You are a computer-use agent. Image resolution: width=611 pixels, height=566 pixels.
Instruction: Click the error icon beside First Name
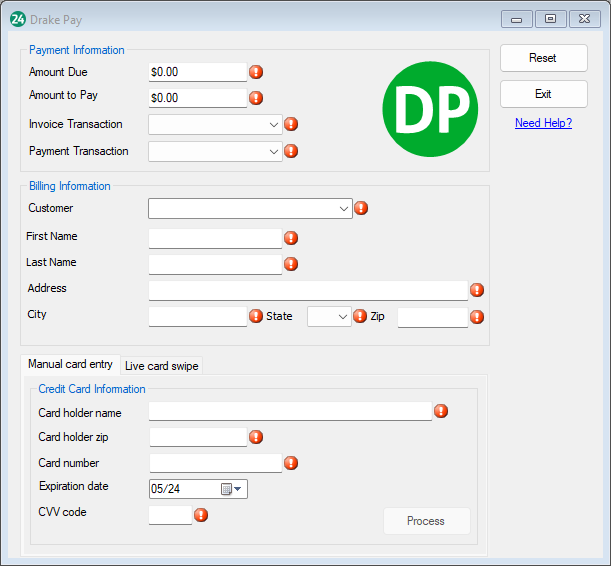(291, 238)
